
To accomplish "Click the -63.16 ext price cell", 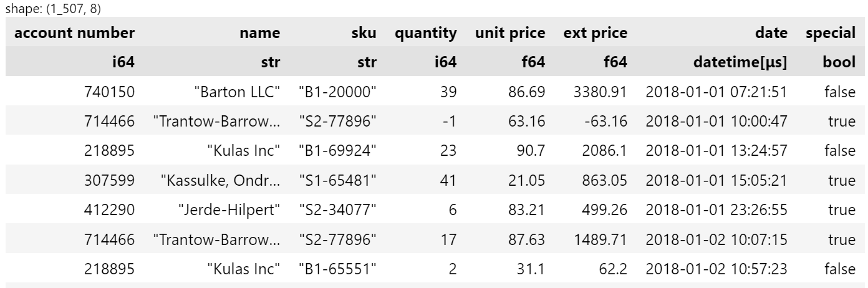I will 602,122.
